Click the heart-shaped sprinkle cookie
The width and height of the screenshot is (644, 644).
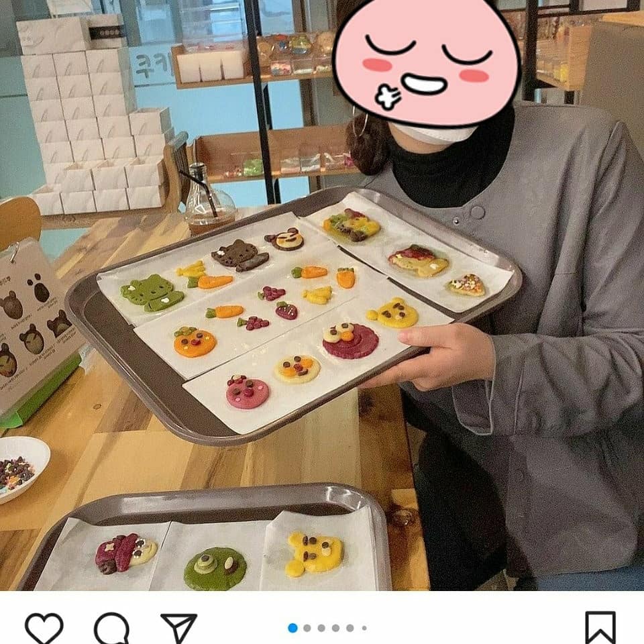coord(467,286)
